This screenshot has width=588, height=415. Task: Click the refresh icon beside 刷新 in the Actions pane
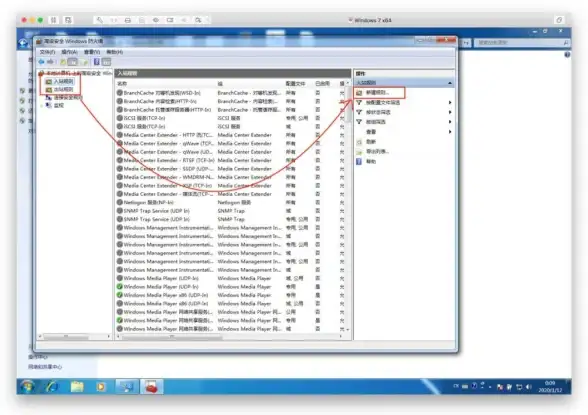pos(359,142)
